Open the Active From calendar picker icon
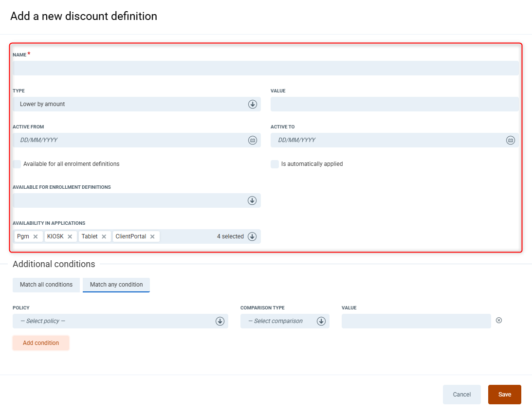This screenshot has height=415, width=532. click(252, 140)
